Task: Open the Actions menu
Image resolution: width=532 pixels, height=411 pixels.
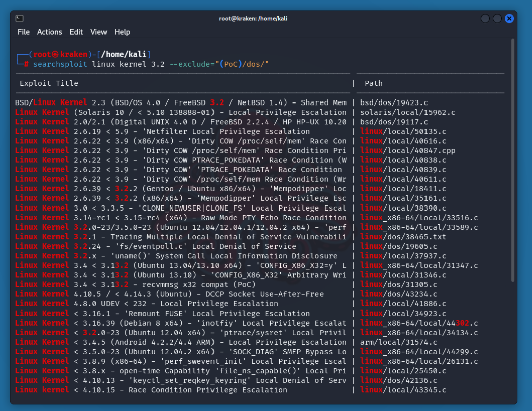Action: [49, 32]
